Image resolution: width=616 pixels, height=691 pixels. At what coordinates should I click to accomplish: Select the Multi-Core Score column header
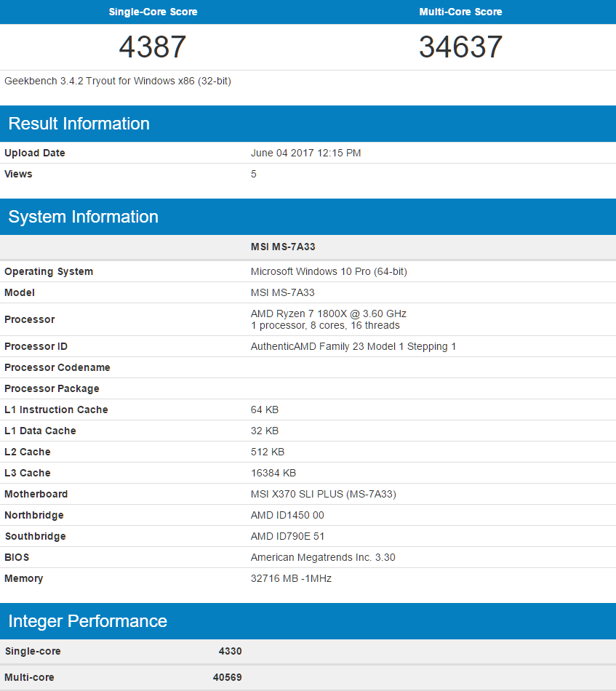460,12
